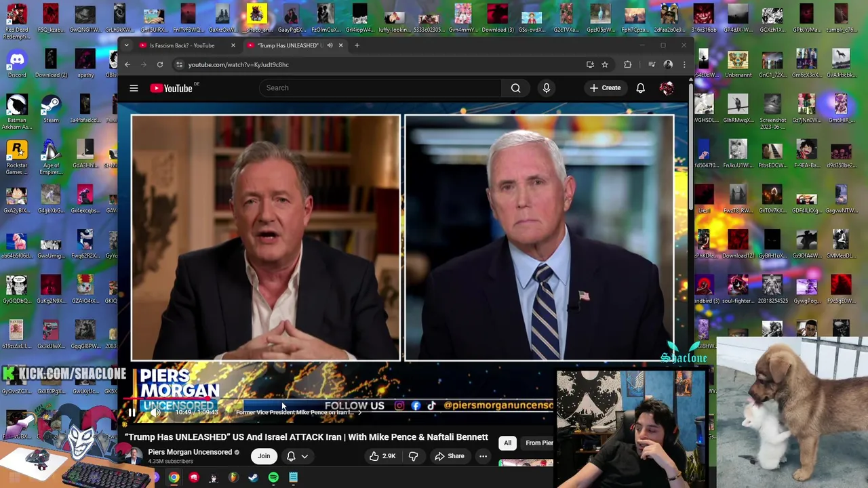Open Steam from the taskbar
The height and width of the screenshot is (488, 868).
click(x=253, y=478)
